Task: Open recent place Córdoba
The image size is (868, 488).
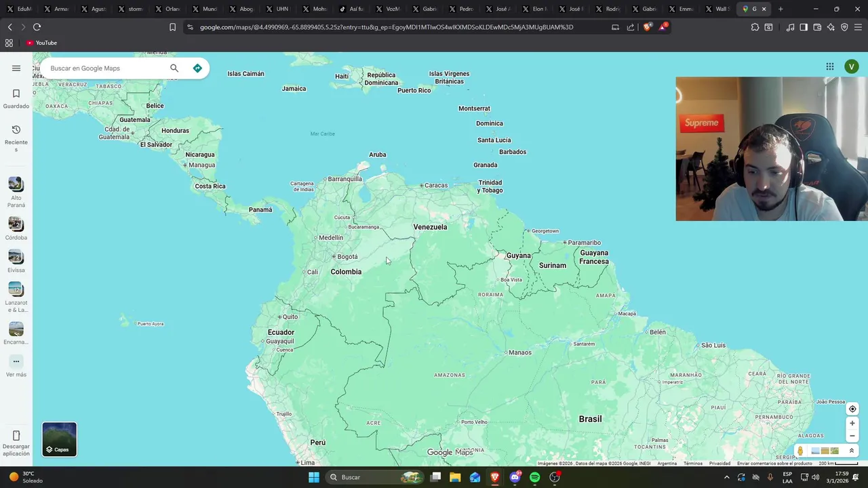Action: pyautogui.click(x=16, y=228)
